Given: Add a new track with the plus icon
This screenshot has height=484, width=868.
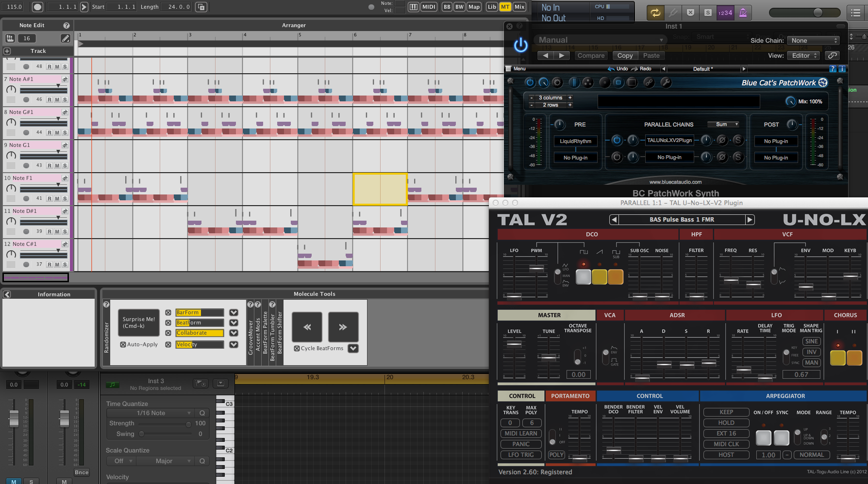Looking at the screenshot, I should (7, 51).
